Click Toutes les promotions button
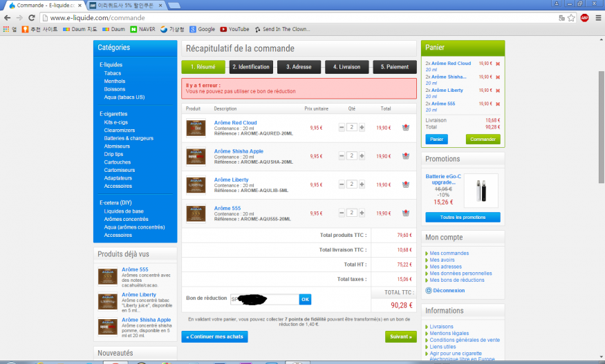 [x=463, y=218]
